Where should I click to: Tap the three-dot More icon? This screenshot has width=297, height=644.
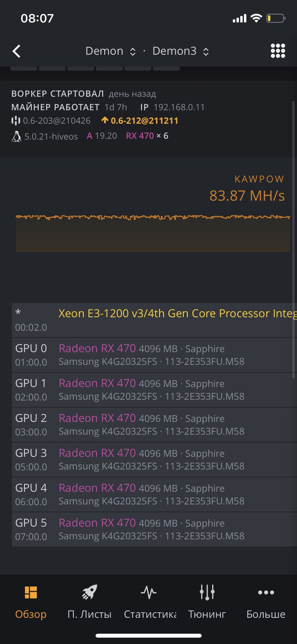pyautogui.click(x=266, y=592)
